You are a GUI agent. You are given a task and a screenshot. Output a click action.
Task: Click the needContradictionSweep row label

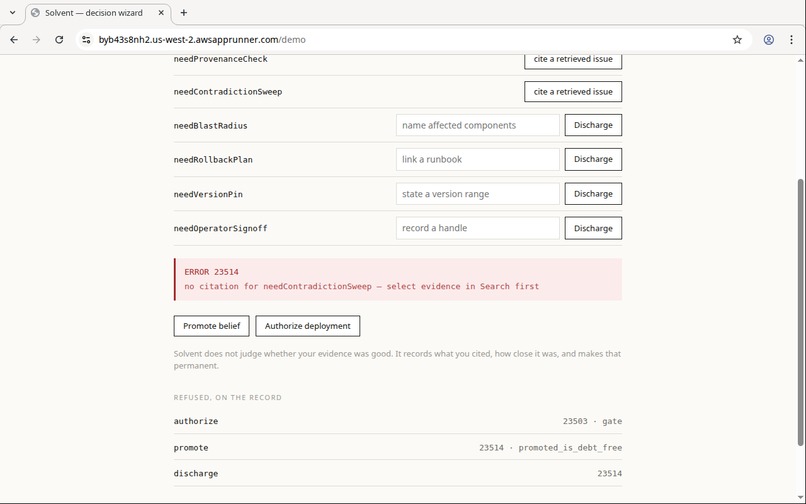coord(228,92)
